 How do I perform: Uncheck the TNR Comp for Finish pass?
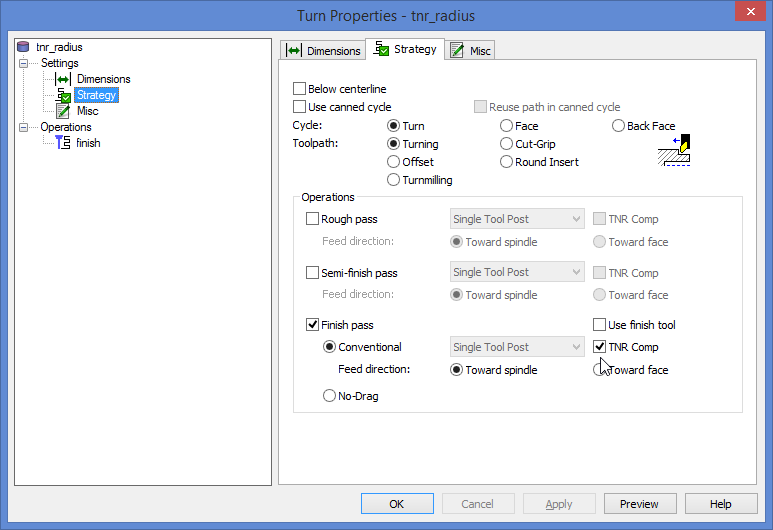(600, 347)
